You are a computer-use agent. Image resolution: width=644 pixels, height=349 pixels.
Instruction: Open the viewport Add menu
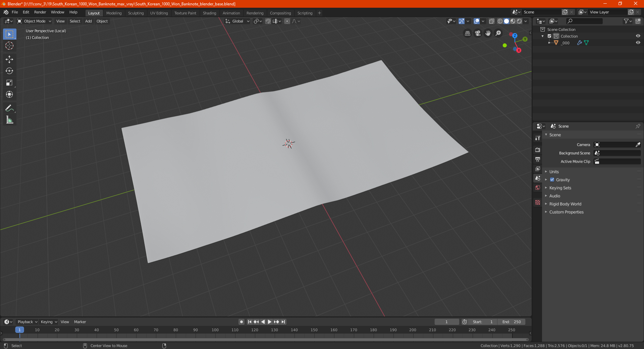pyautogui.click(x=88, y=21)
